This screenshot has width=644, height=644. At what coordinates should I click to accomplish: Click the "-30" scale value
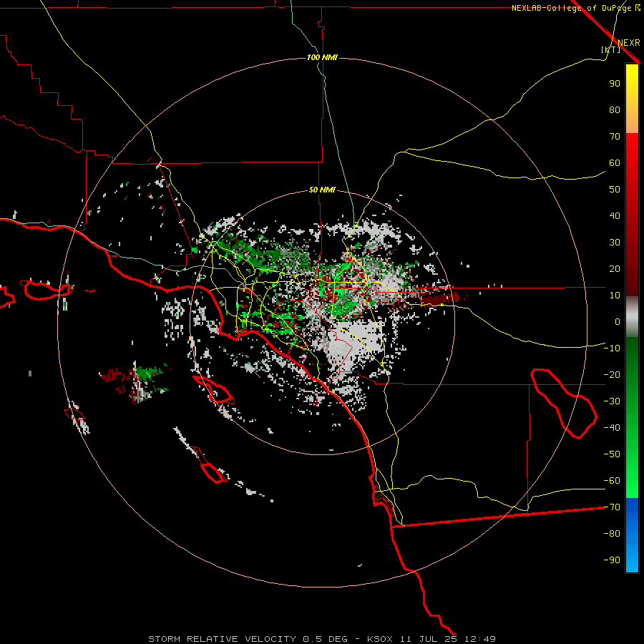[x=612, y=401]
